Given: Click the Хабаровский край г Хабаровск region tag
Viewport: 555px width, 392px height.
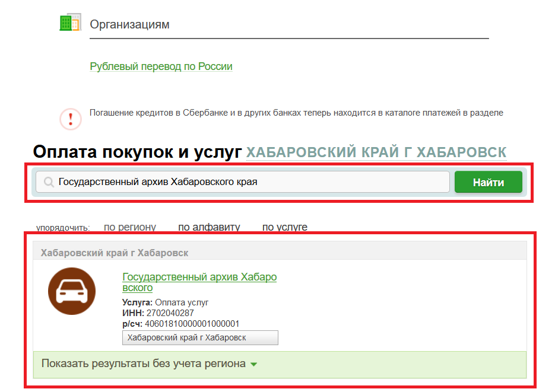Looking at the screenshot, I should pyautogui.click(x=201, y=337).
